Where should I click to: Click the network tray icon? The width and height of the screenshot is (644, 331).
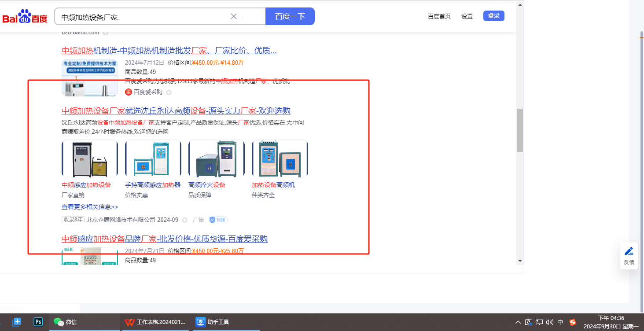pos(539,322)
